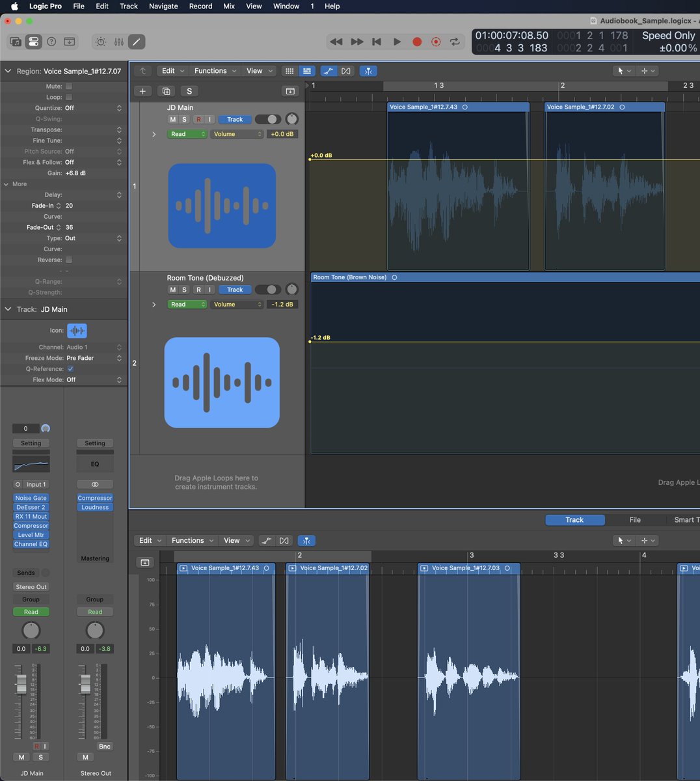Mute the JD Main track header

(172, 120)
